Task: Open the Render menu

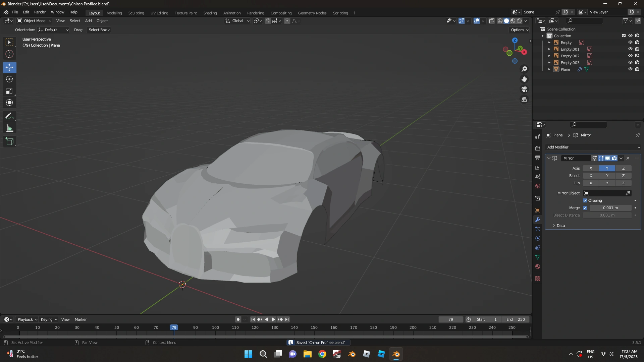Action: (x=40, y=12)
